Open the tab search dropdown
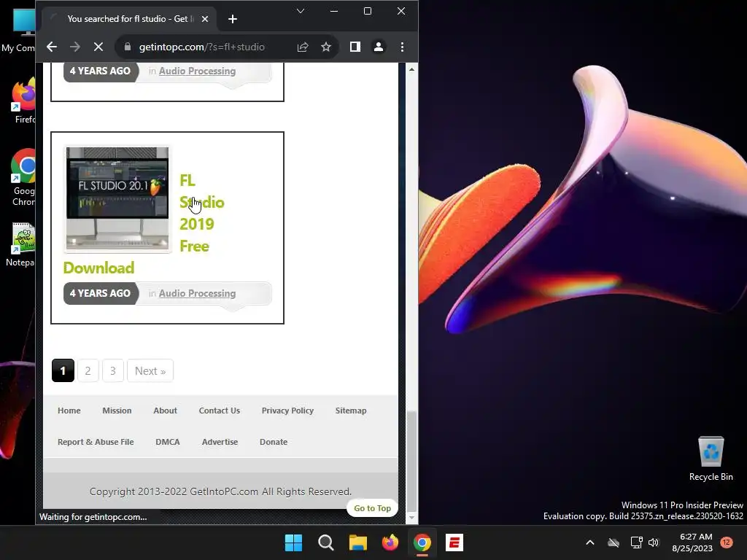This screenshot has height=560, width=747. 300,11
